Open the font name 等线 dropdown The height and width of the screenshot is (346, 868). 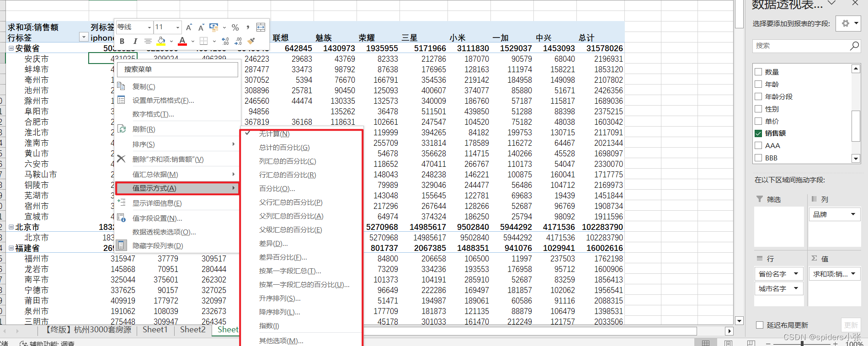(x=149, y=27)
